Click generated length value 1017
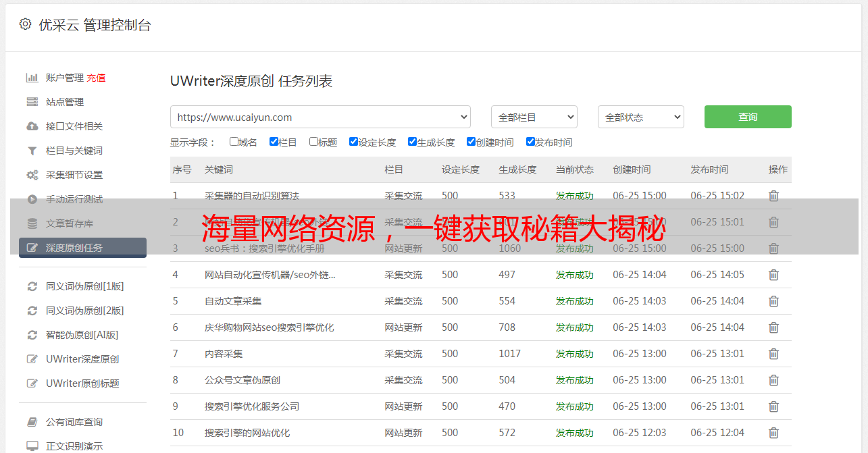Viewport: 868px width, 453px height. [x=510, y=354]
